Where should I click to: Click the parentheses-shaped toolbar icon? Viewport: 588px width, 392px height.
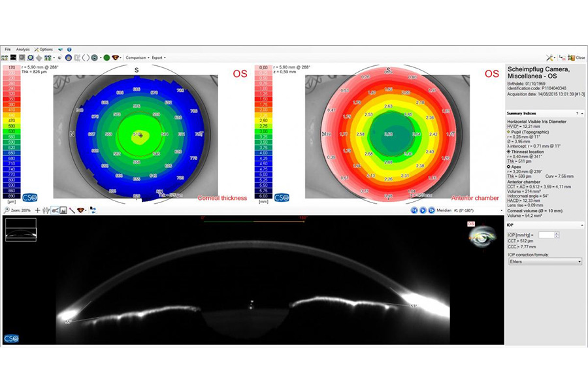point(86,57)
